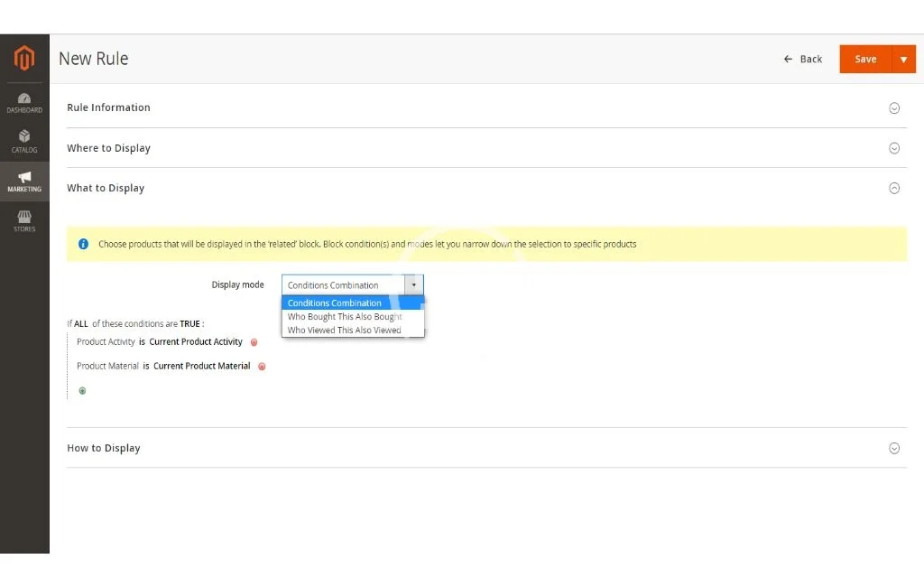Collapse the What to Display section
924x587 pixels.
(x=894, y=188)
